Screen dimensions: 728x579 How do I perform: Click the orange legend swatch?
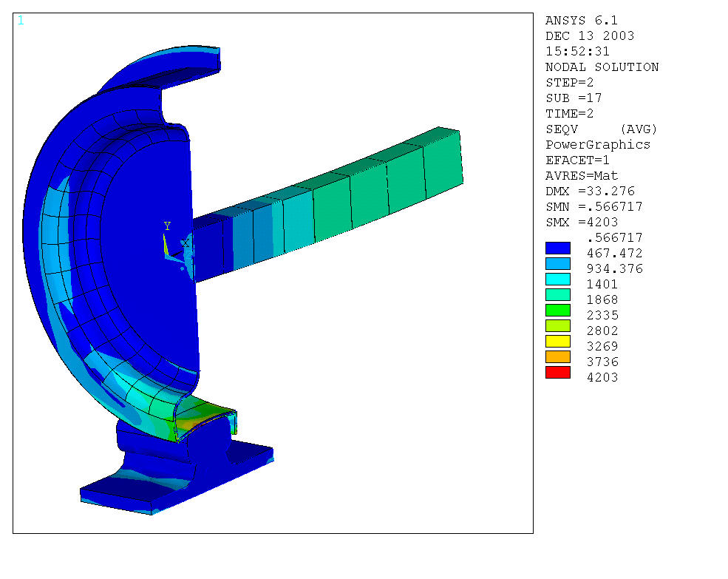click(x=557, y=357)
